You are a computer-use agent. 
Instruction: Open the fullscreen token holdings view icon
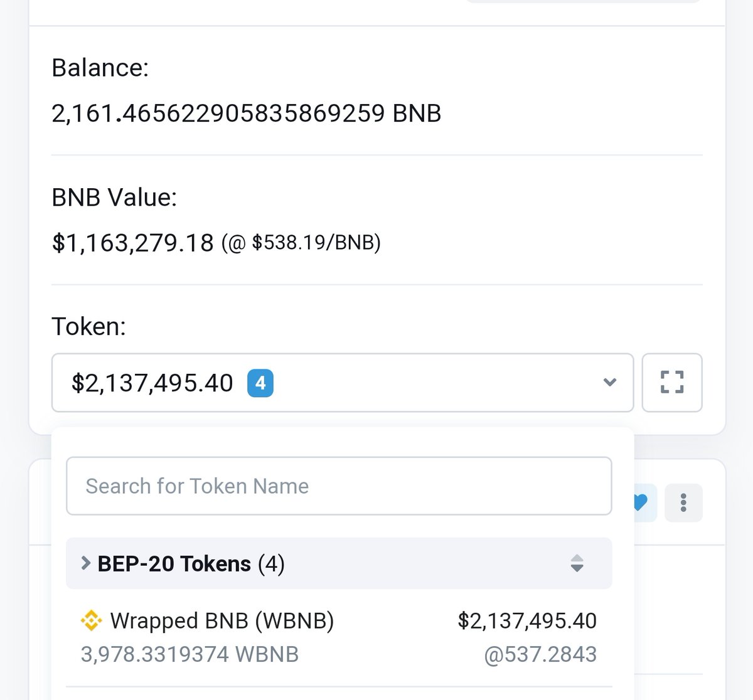672,382
